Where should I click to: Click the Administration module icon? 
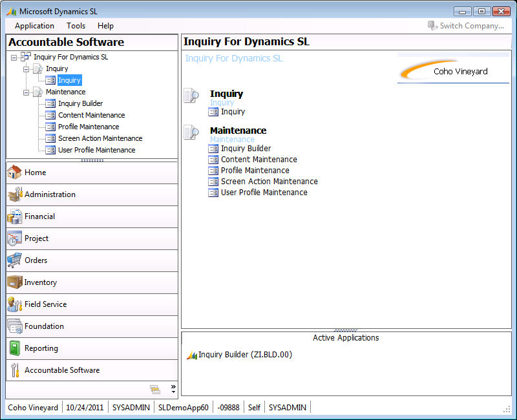tap(14, 194)
